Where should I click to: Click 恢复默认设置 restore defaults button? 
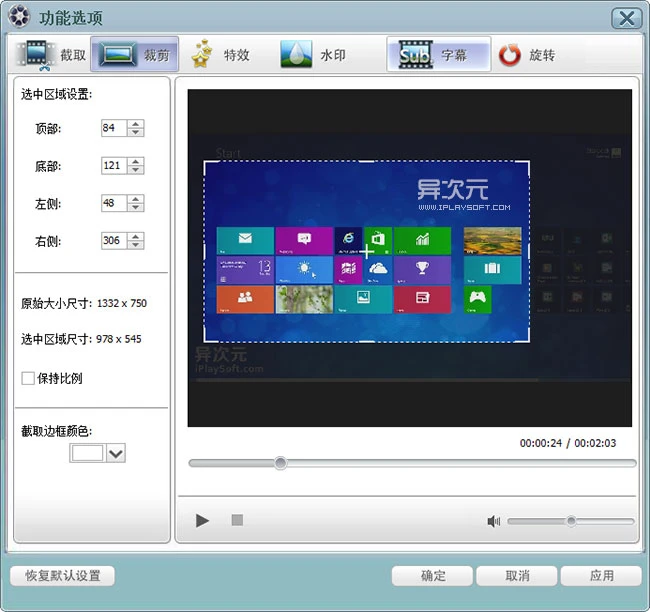click(x=62, y=576)
